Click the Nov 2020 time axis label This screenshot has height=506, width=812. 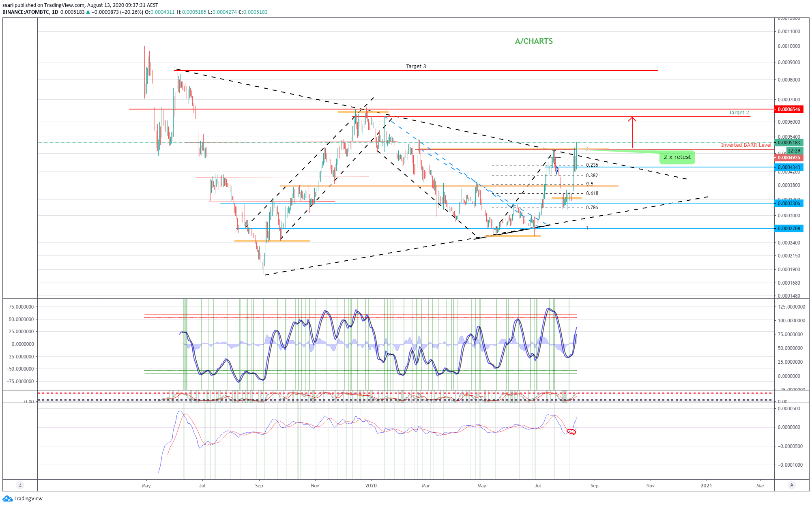coord(650,485)
